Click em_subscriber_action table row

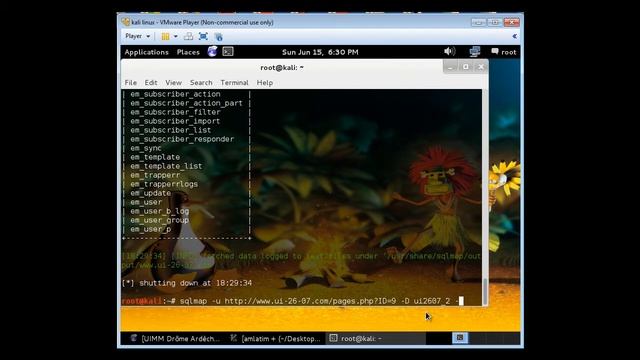175,94
